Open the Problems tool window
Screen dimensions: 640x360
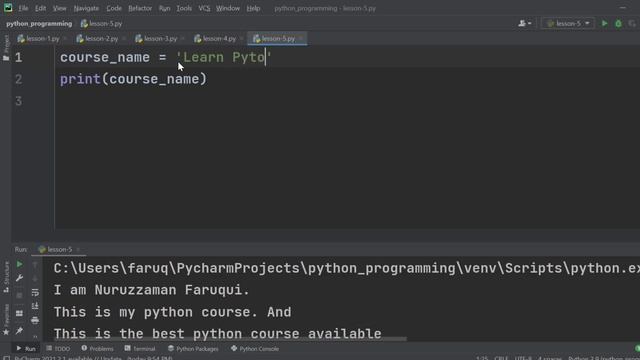[x=97, y=349]
